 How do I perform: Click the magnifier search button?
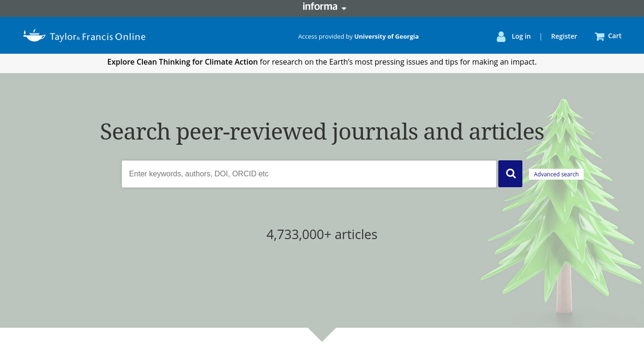[x=510, y=174]
